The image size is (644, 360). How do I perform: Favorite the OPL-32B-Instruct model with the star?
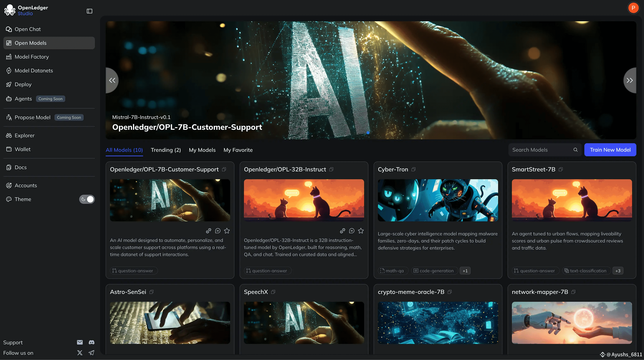pos(361,231)
